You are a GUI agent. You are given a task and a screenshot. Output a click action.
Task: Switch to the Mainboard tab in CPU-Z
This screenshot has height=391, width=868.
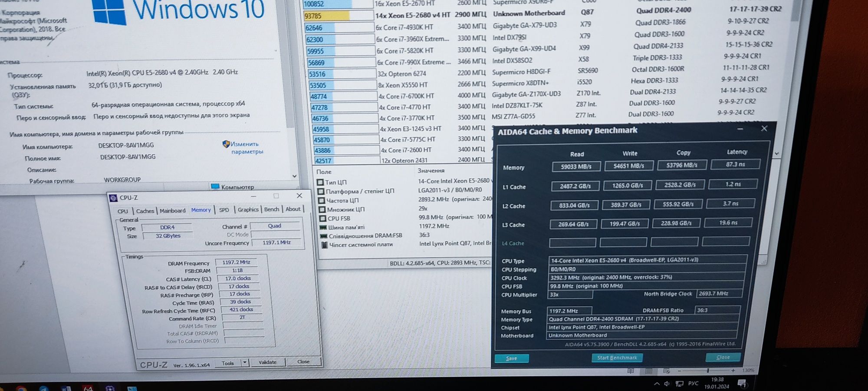[x=172, y=210]
